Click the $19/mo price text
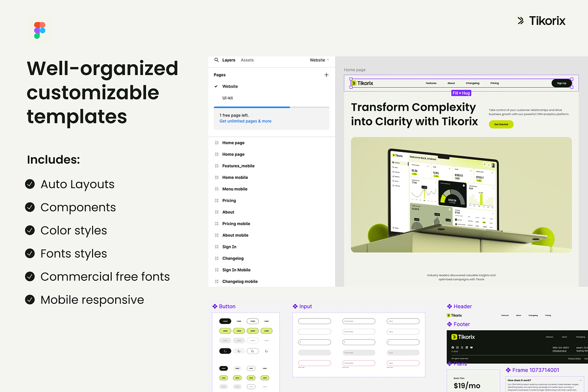The width and height of the screenshot is (588, 392). pos(467,386)
